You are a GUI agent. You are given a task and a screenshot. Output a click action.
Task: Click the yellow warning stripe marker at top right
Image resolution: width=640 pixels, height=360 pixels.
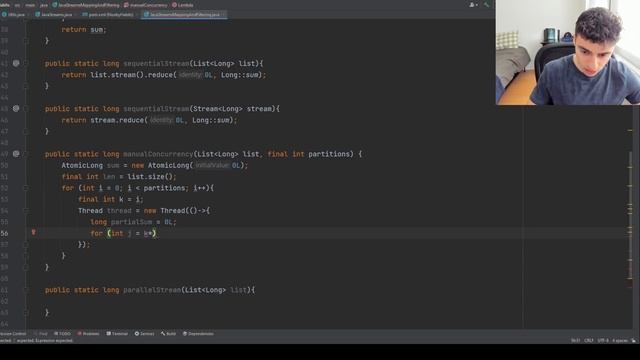point(630,131)
